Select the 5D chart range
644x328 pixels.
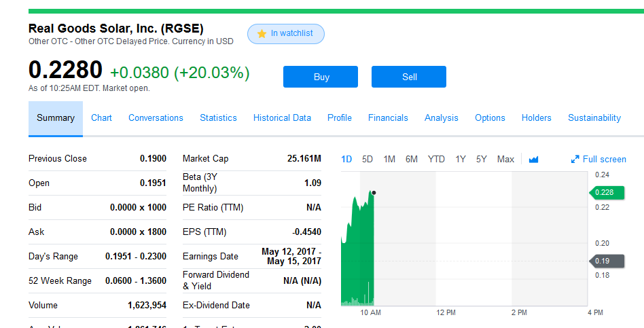tap(368, 160)
